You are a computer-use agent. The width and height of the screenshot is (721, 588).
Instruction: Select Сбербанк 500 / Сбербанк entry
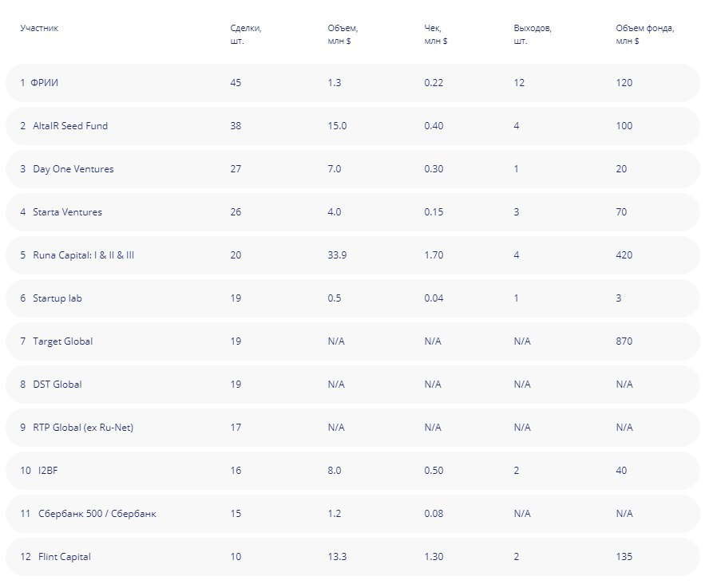coord(97,514)
